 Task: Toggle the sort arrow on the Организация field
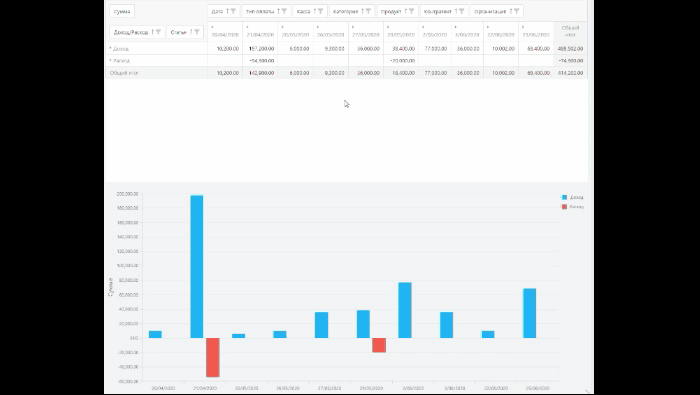click(x=511, y=11)
